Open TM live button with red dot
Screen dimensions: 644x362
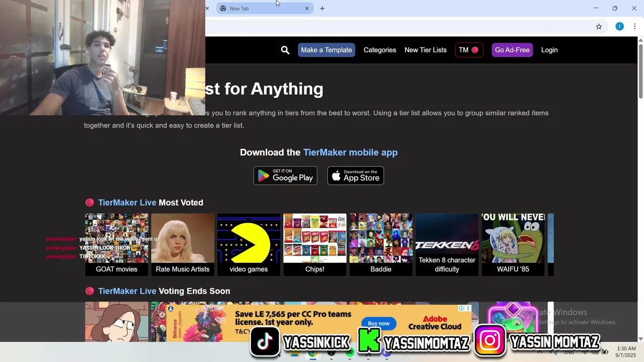pyautogui.click(x=469, y=50)
